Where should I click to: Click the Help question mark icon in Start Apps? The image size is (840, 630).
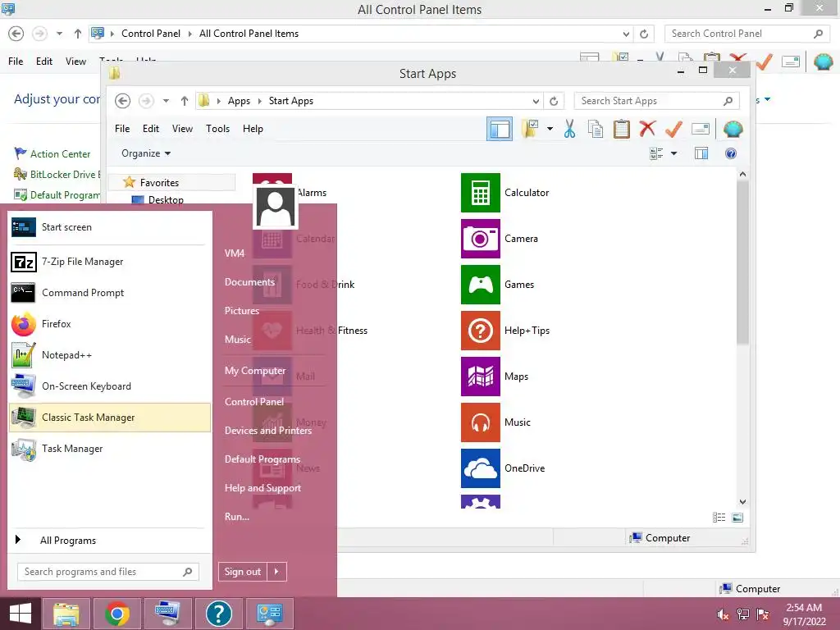pos(731,153)
